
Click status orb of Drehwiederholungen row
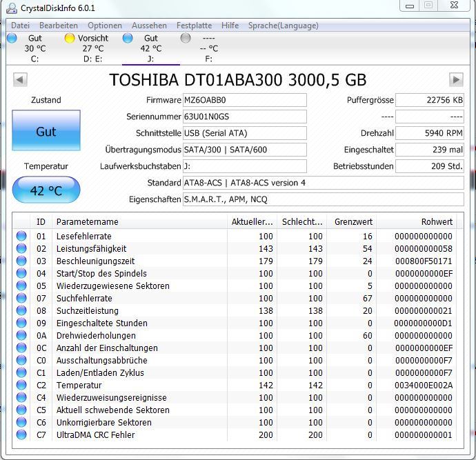click(x=21, y=336)
